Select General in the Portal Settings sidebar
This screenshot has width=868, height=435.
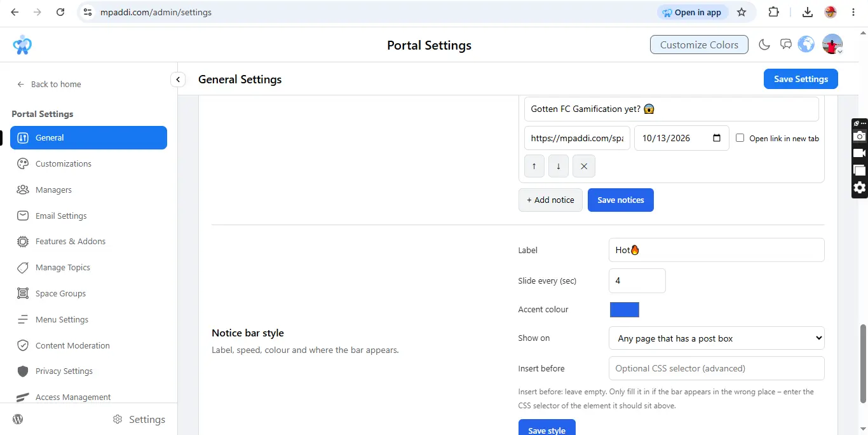88,137
